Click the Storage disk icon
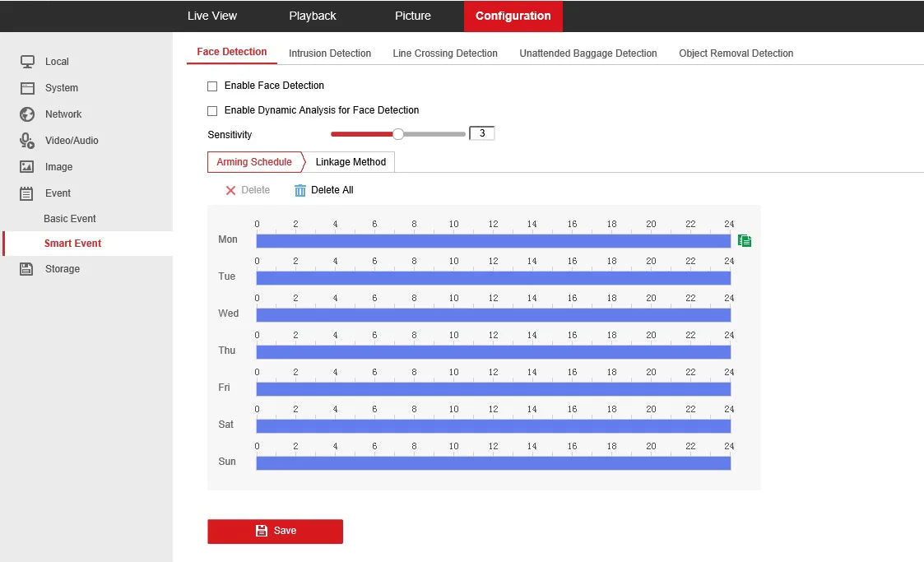 coord(27,269)
